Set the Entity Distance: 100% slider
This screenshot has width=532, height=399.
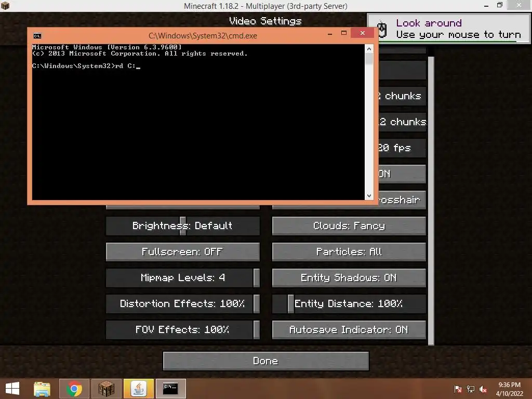[349, 303]
